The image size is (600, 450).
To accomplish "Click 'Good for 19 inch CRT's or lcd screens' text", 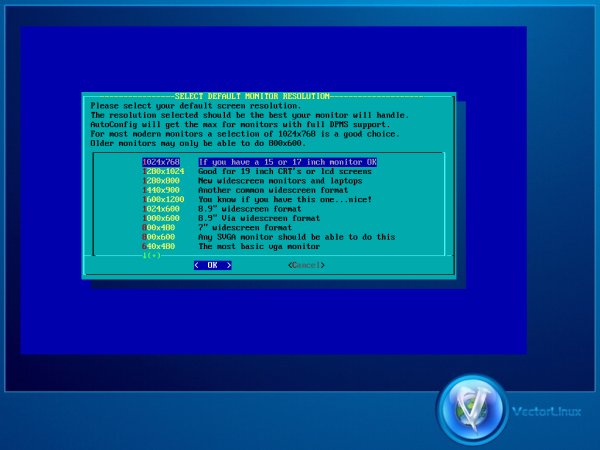I will point(285,171).
